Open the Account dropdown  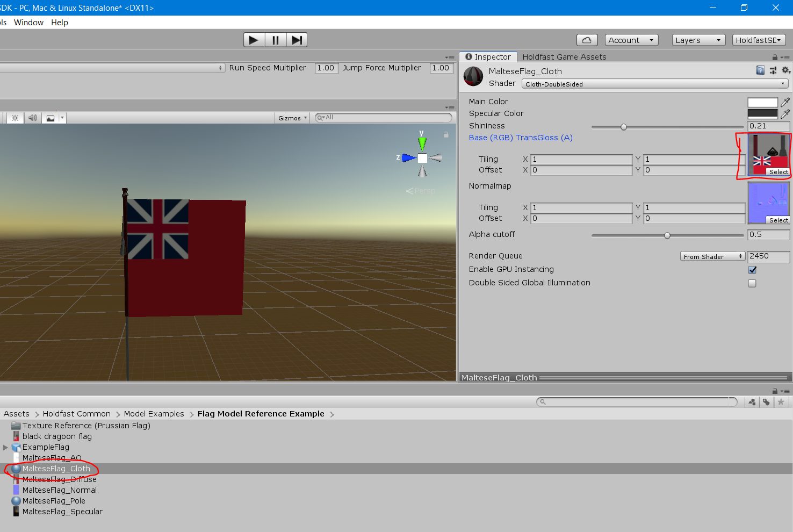point(632,40)
